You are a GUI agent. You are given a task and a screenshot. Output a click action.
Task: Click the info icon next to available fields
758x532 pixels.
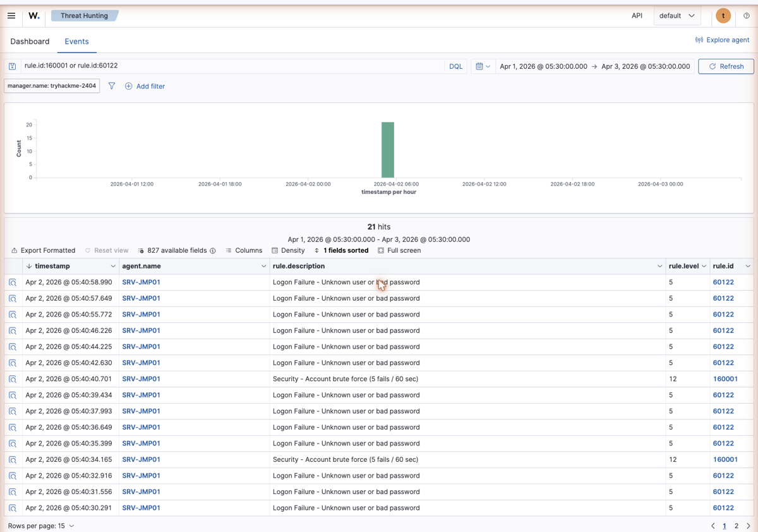[x=213, y=251]
